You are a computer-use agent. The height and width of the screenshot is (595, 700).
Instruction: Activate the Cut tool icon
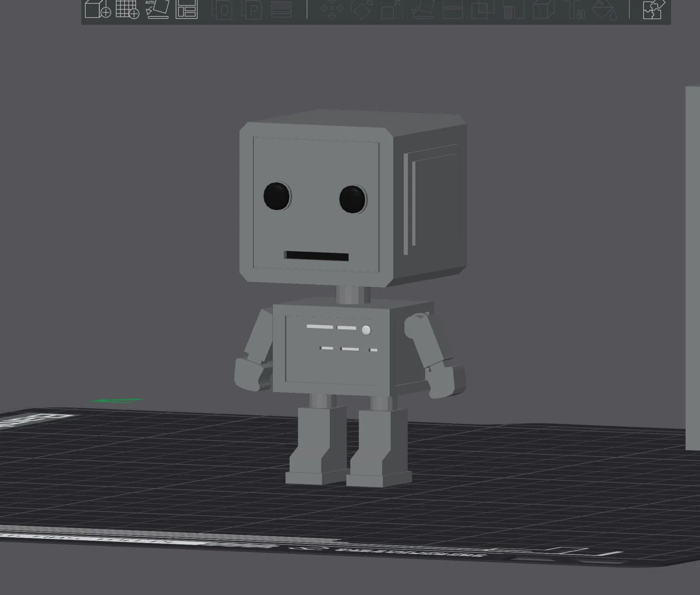click(452, 9)
